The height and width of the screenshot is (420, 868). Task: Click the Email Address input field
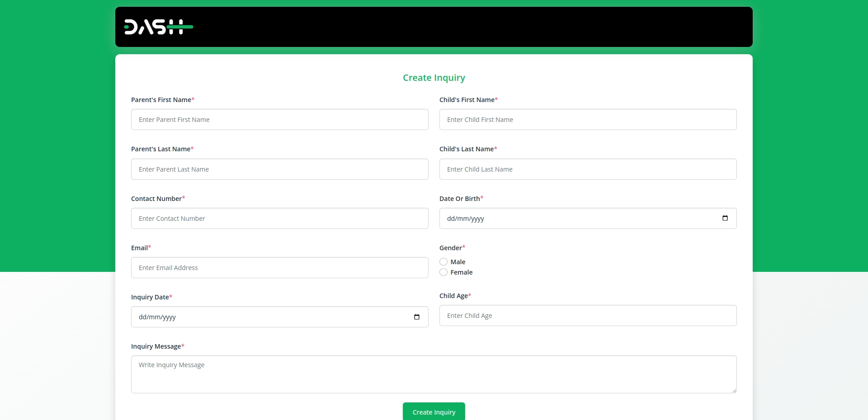click(x=279, y=268)
